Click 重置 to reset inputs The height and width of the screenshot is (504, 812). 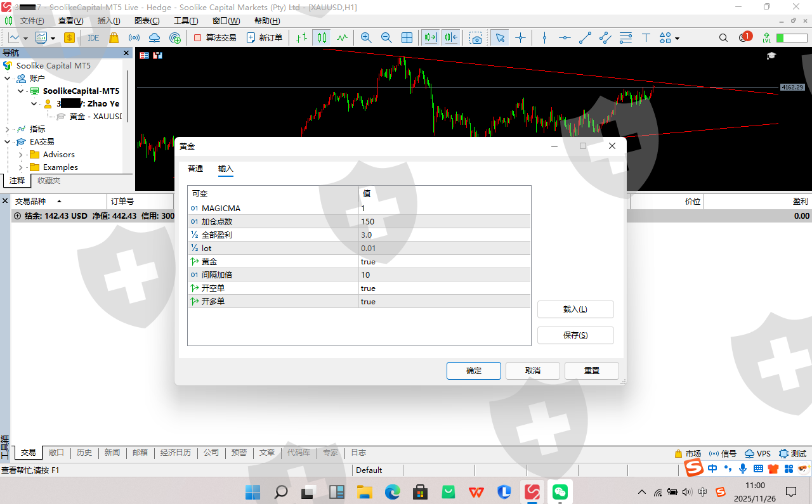pyautogui.click(x=592, y=371)
